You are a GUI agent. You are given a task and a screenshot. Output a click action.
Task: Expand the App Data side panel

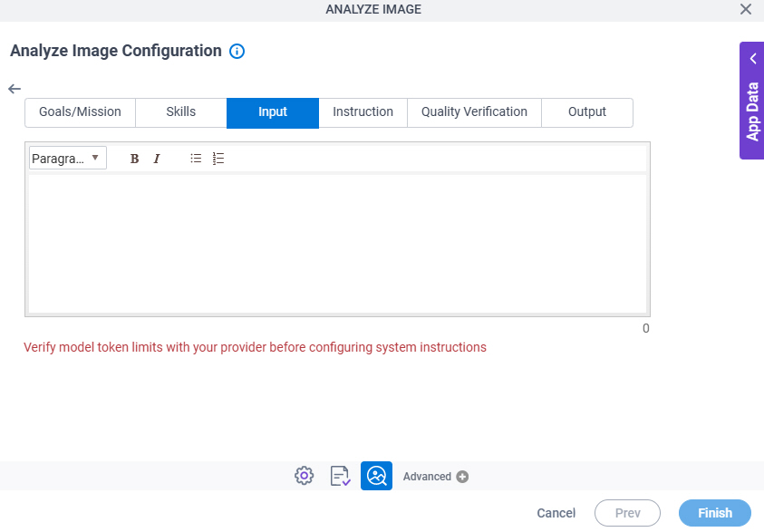[x=752, y=101]
